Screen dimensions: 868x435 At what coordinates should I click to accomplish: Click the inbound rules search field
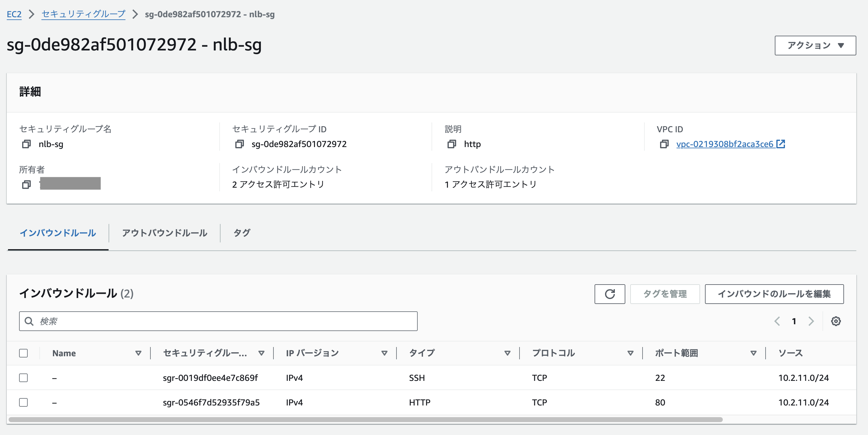pos(218,321)
